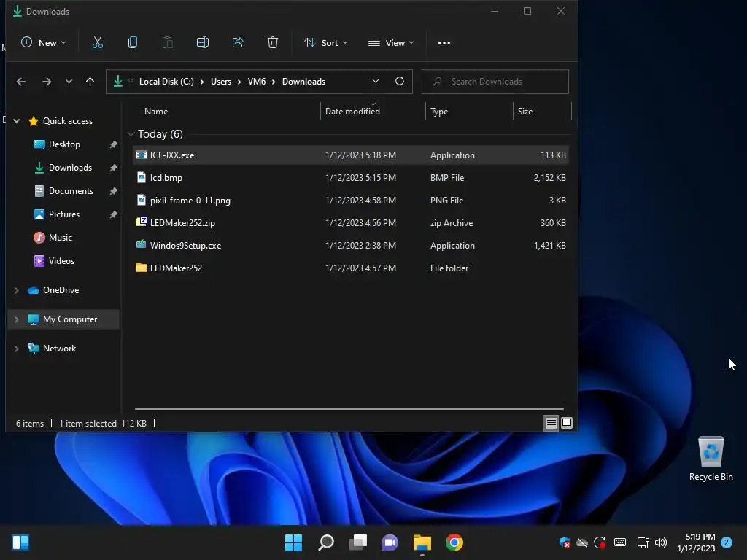Refresh the Downloads folder view
Viewport: 747px width, 560px height.
tap(400, 81)
